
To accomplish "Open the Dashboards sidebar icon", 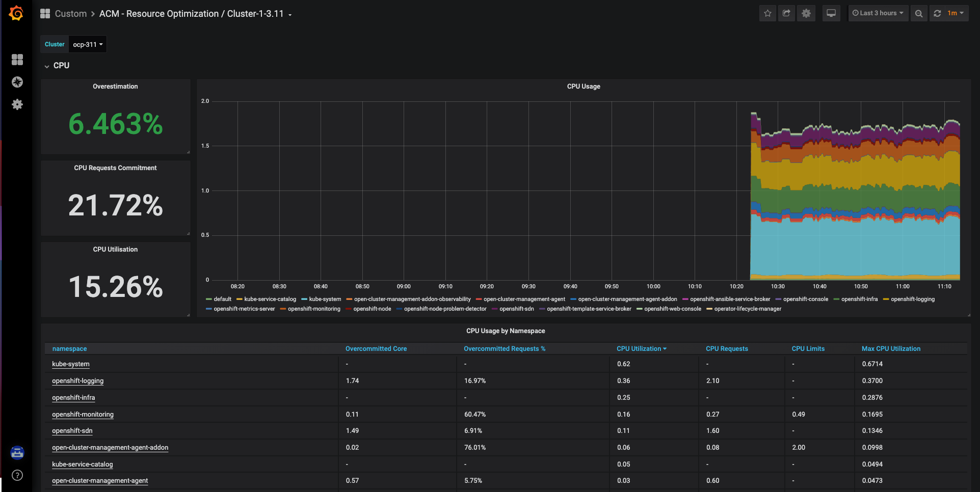I will tap(17, 60).
